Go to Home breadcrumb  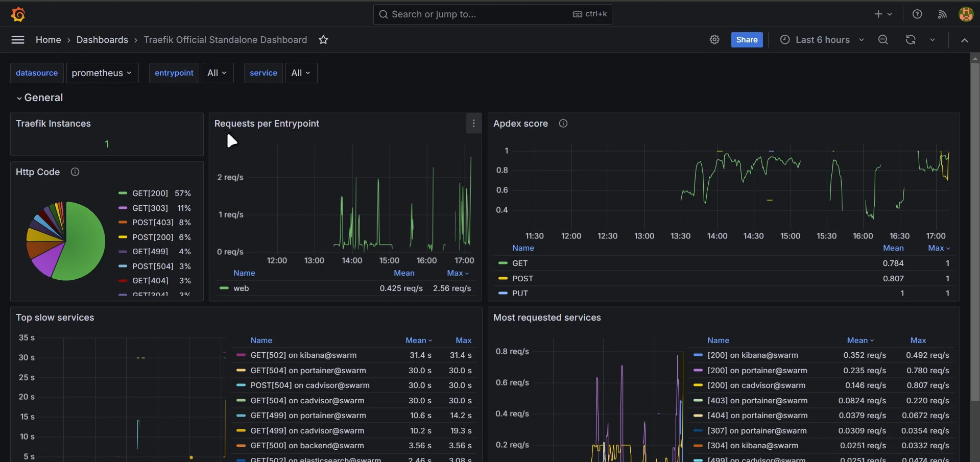pos(49,40)
